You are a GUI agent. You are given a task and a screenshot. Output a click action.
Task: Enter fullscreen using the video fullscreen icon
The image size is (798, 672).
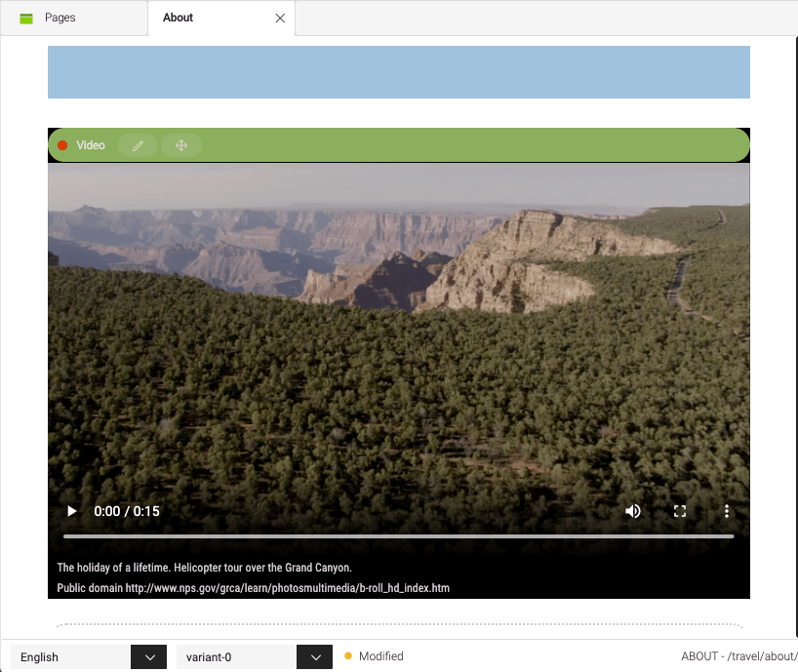tap(679, 510)
